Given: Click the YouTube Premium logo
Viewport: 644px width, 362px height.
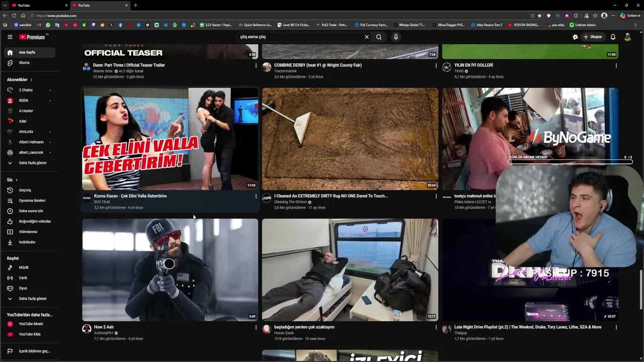Looking at the screenshot, I should 33,37.
